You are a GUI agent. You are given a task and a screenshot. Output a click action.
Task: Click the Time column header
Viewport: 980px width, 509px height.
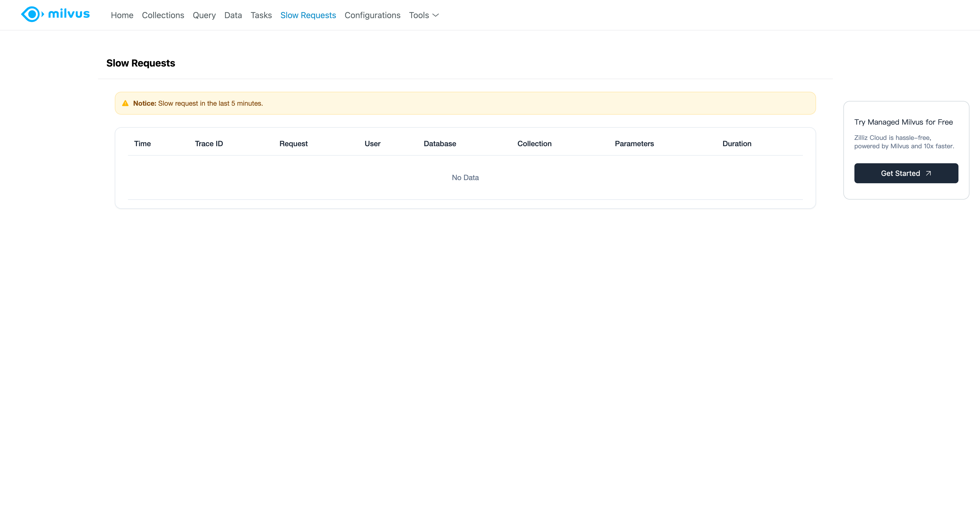coord(142,144)
